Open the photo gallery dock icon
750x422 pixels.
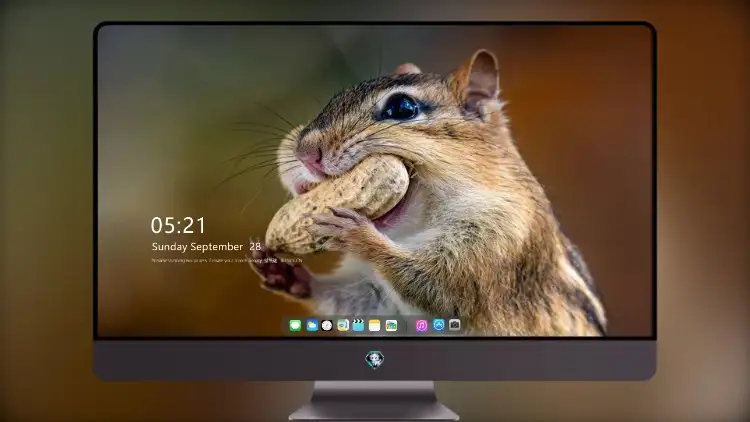[x=391, y=325]
